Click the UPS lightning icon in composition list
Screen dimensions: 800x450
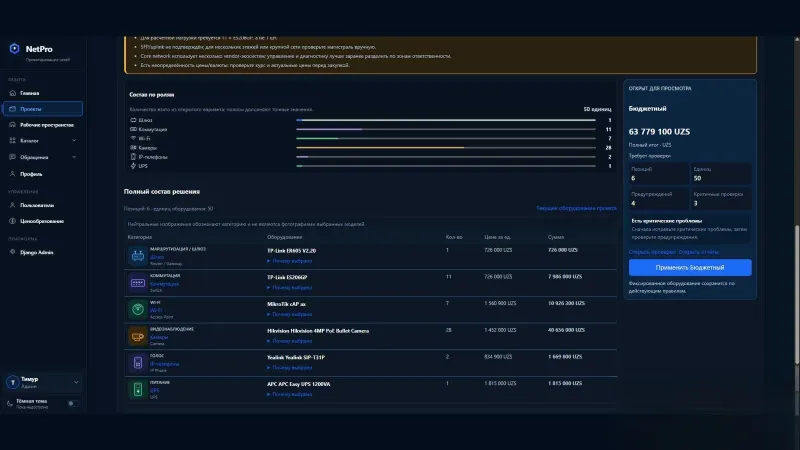click(x=133, y=166)
